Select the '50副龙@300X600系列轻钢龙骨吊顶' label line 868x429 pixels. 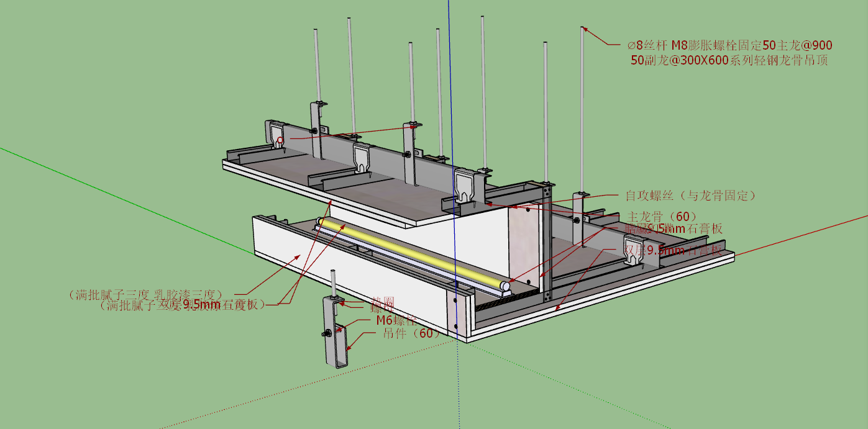point(729,60)
